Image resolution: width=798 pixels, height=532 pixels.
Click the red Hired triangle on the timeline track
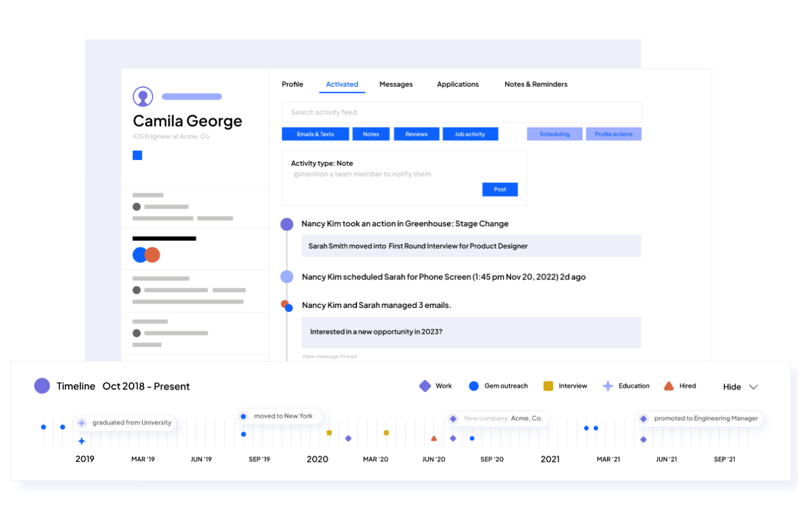(x=434, y=438)
